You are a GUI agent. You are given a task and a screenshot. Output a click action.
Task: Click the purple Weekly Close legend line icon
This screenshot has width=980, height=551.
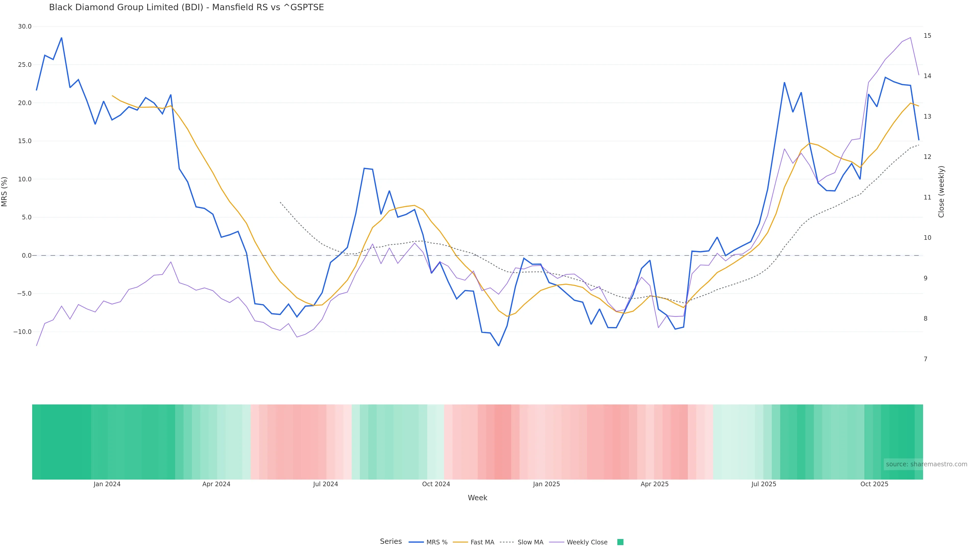557,542
